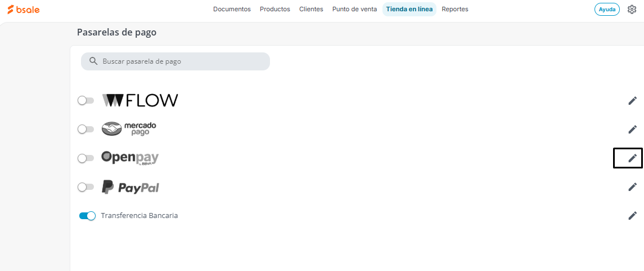
Task: Click the PayPal logo
Action: coord(130,187)
